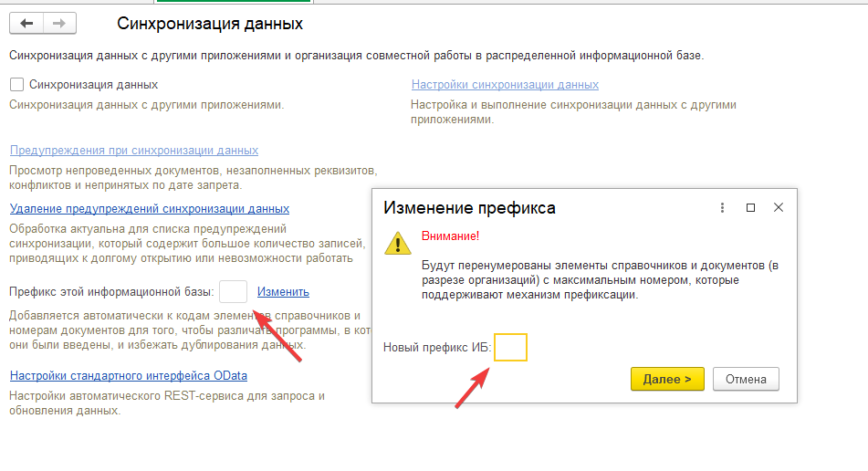
Task: Open Настройки стандартного интерфейса OData link
Action: coord(129,376)
